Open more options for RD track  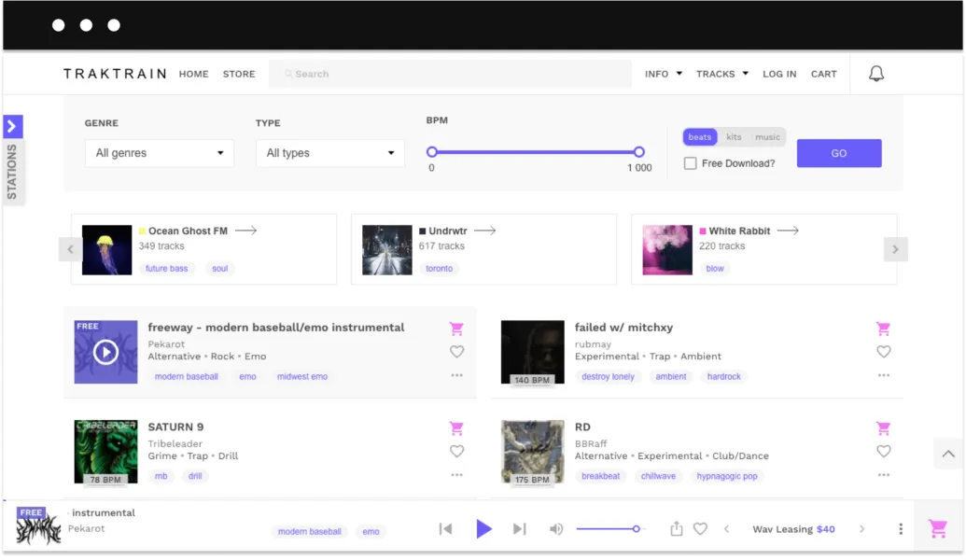(884, 476)
